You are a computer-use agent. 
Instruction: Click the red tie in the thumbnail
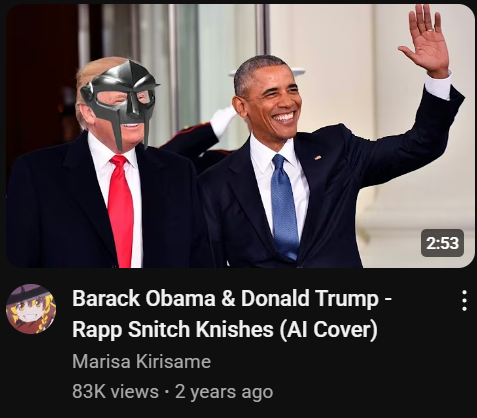tap(121, 210)
